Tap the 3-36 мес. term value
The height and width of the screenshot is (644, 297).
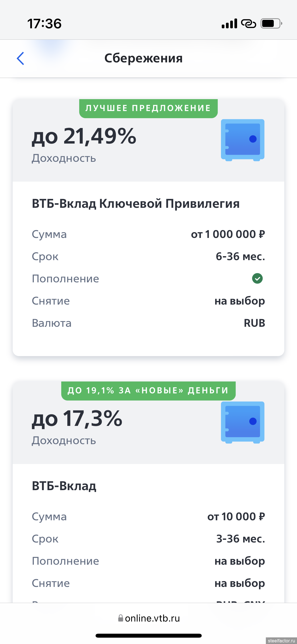point(241,539)
